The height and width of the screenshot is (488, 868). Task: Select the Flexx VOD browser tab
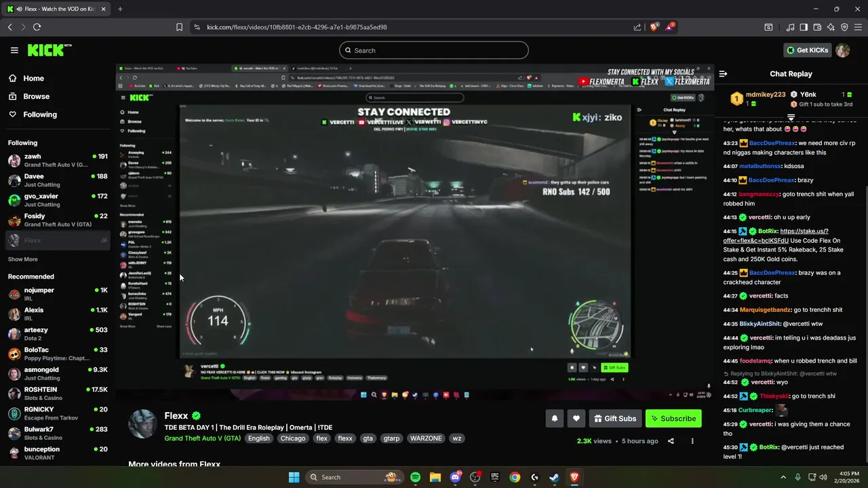(x=56, y=9)
